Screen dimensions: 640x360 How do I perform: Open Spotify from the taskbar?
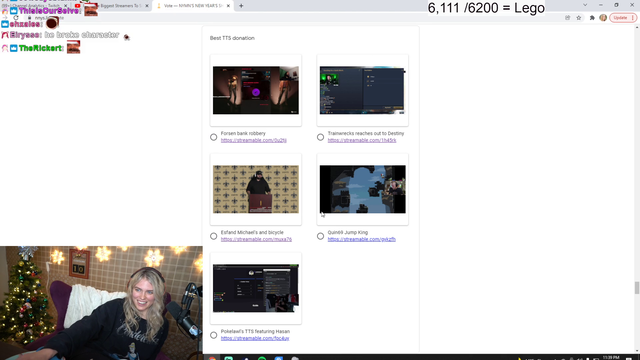pyautogui.click(x=262, y=358)
